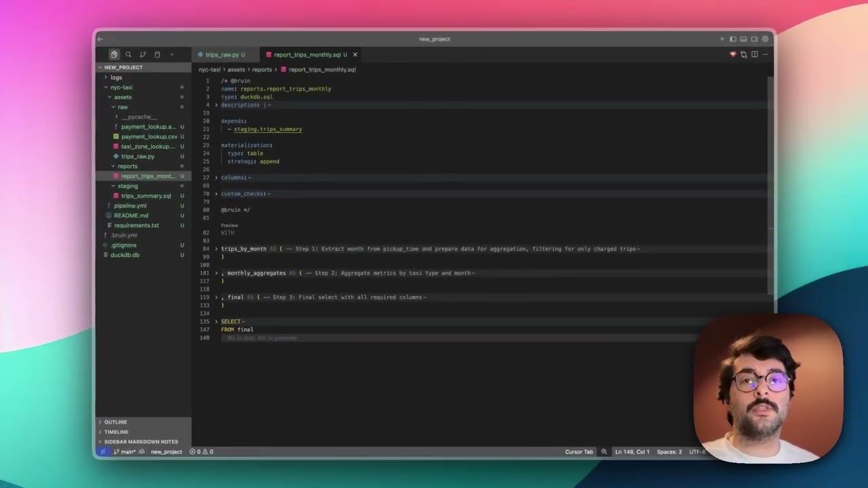Viewport: 868px width, 488px height.
Task: Click the remote window icon in status bar
Action: 103,451
